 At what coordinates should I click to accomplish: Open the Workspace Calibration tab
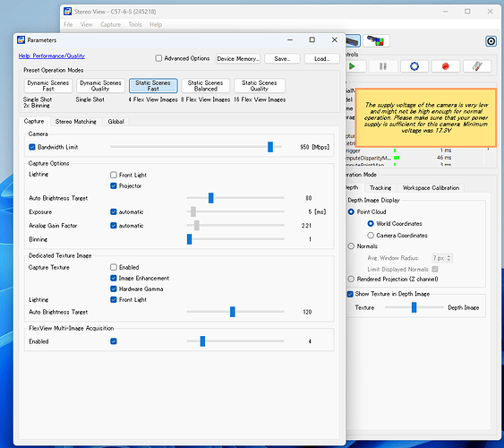(x=431, y=188)
